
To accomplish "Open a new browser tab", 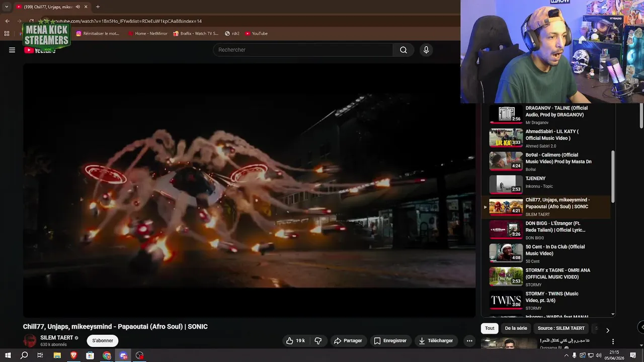I will point(98,7).
